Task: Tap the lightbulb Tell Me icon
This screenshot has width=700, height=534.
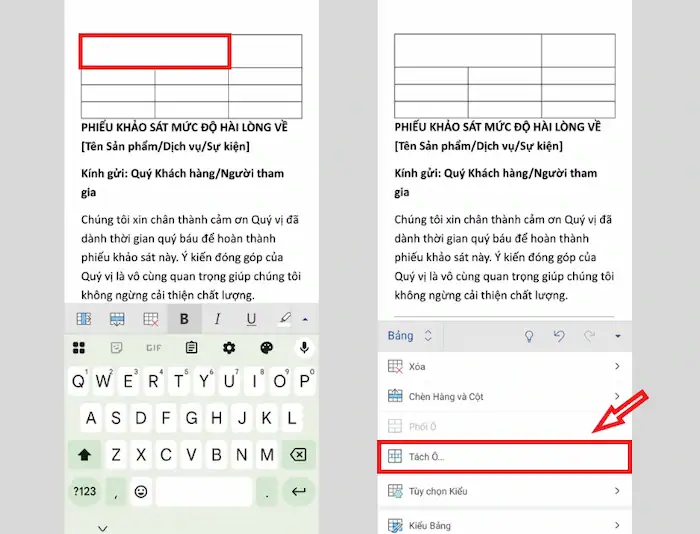Action: pyautogui.click(x=529, y=336)
